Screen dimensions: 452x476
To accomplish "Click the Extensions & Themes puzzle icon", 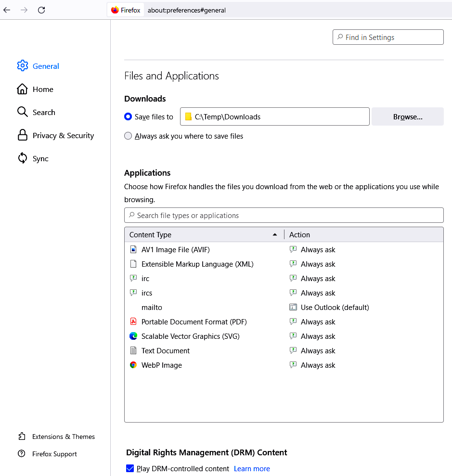I will 22,436.
